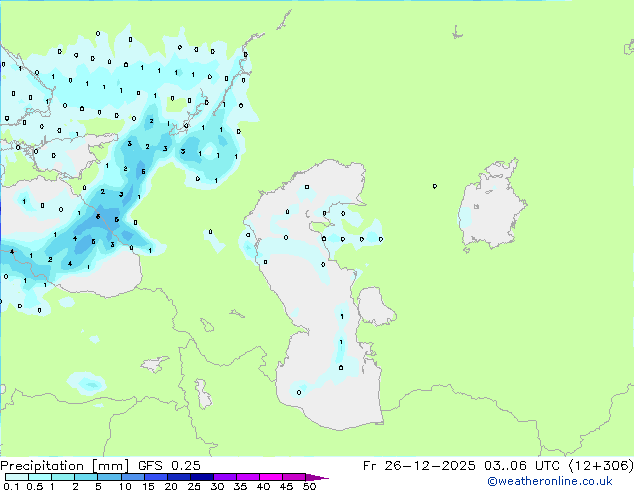Click the legend label '20'
Screen dimensions: 634x490
(x=171, y=486)
